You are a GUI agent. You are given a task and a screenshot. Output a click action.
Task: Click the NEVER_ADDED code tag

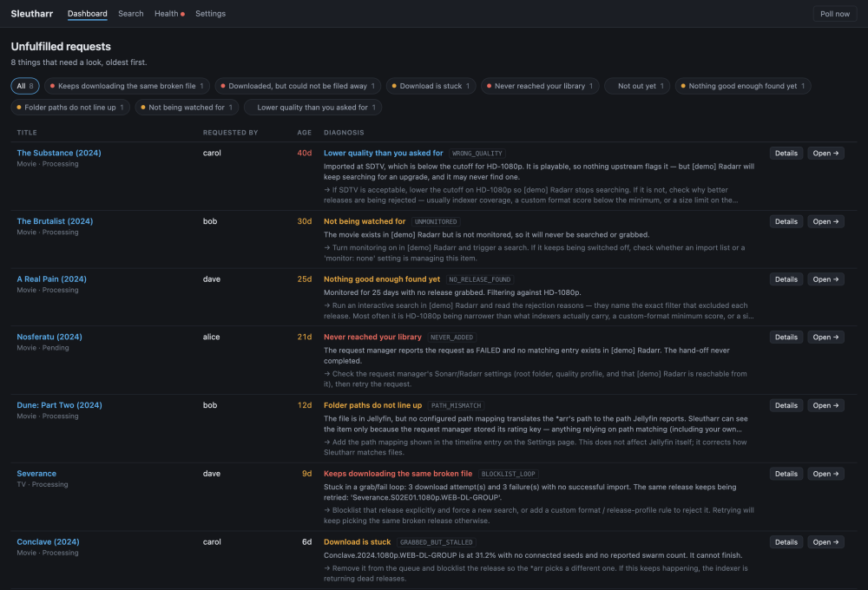(451, 337)
